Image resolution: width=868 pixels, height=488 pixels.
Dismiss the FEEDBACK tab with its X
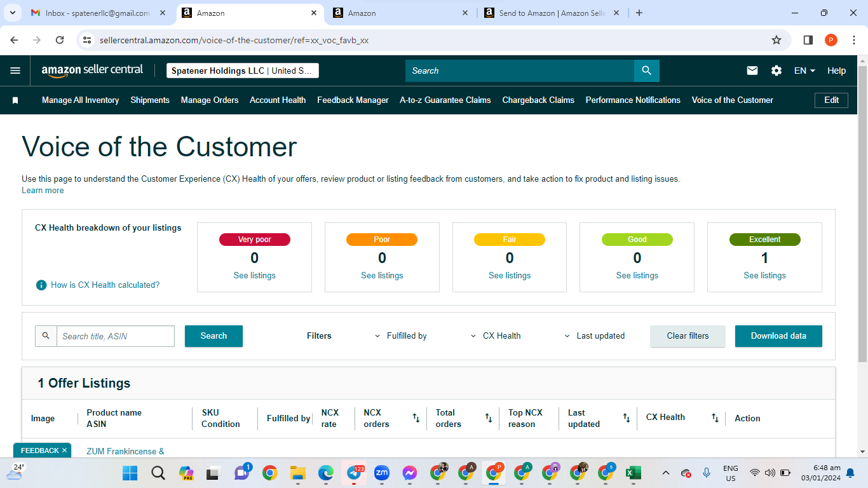click(x=64, y=451)
